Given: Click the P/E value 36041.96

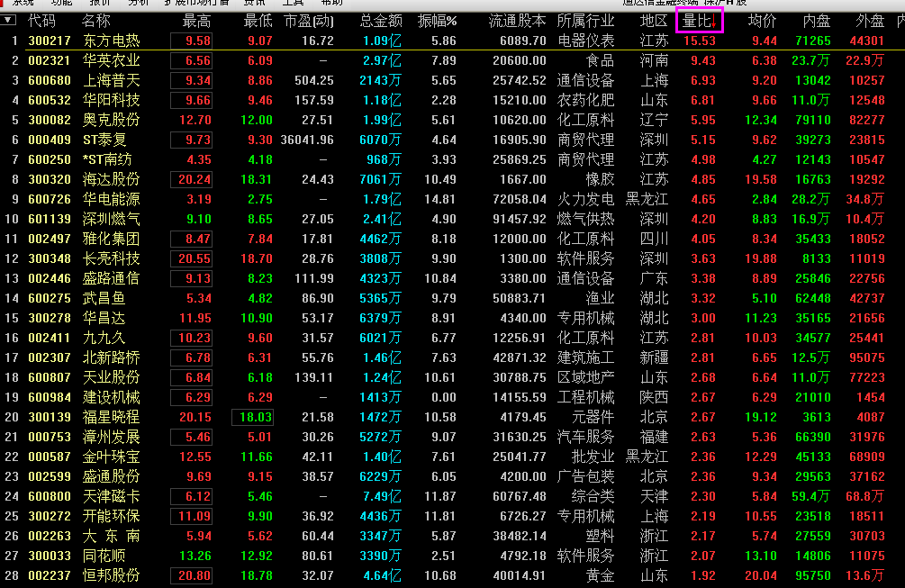Looking at the screenshot, I should (x=308, y=140).
